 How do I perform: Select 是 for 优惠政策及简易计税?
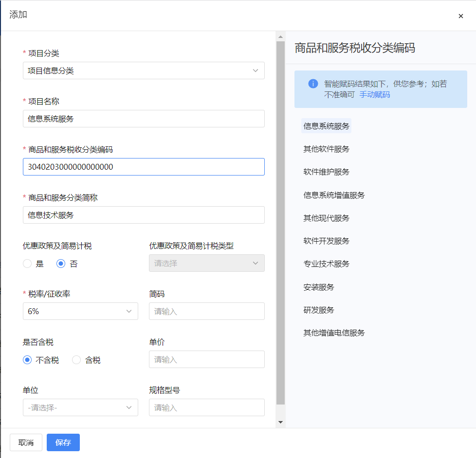click(x=28, y=264)
